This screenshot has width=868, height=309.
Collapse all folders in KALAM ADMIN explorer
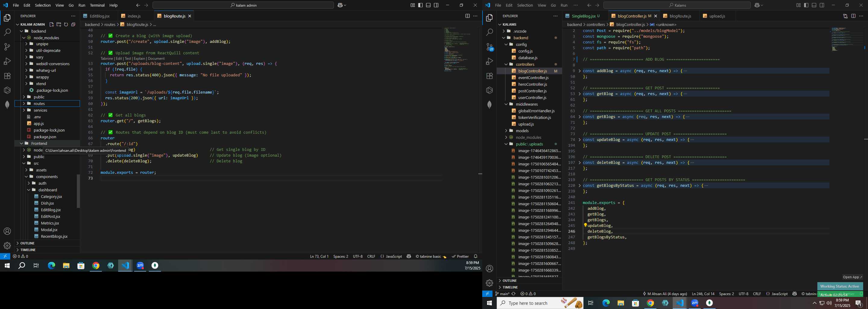point(73,24)
